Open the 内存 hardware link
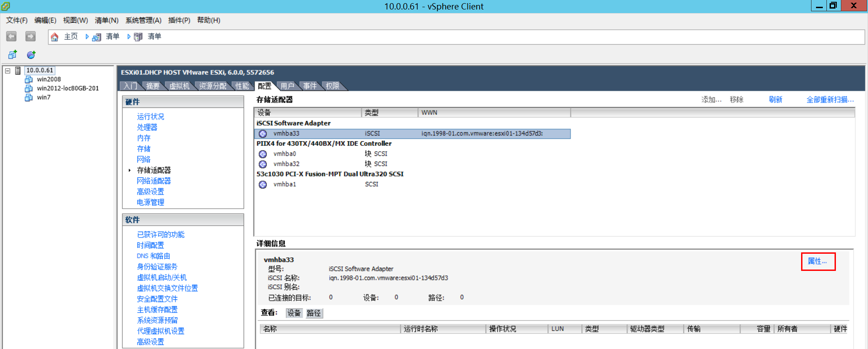Screen dimensions: 868x349 point(144,138)
